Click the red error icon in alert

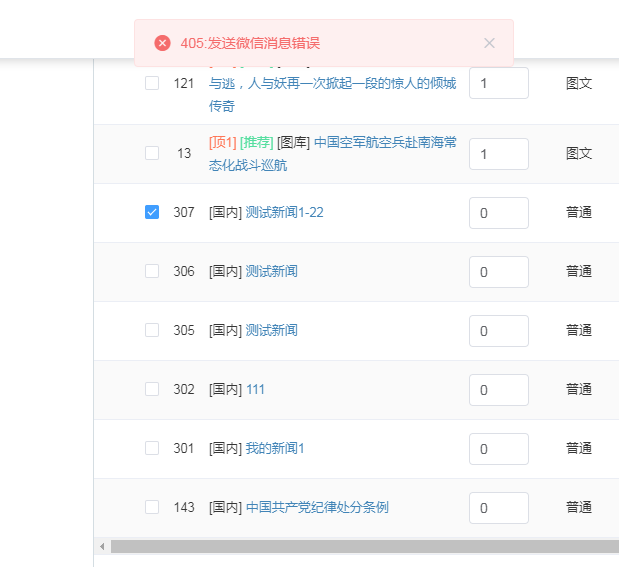[x=162, y=43]
